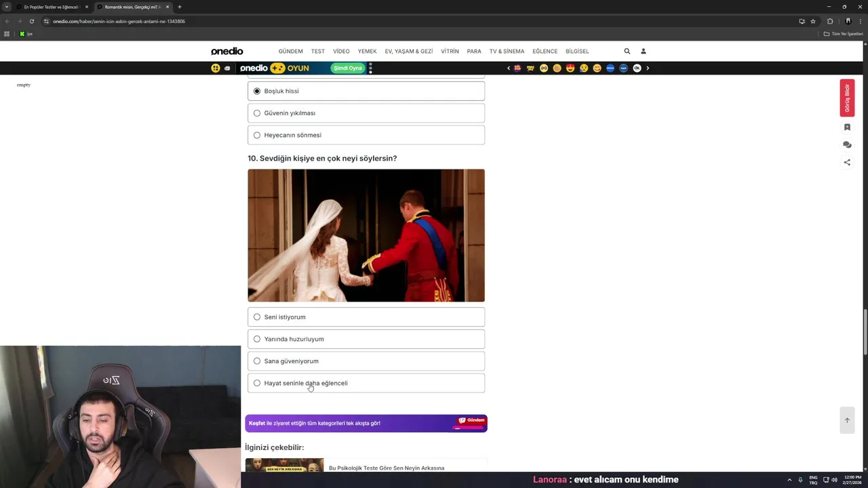Open the browser extensions puzzle icon
The image size is (868, 488).
(x=830, y=21)
